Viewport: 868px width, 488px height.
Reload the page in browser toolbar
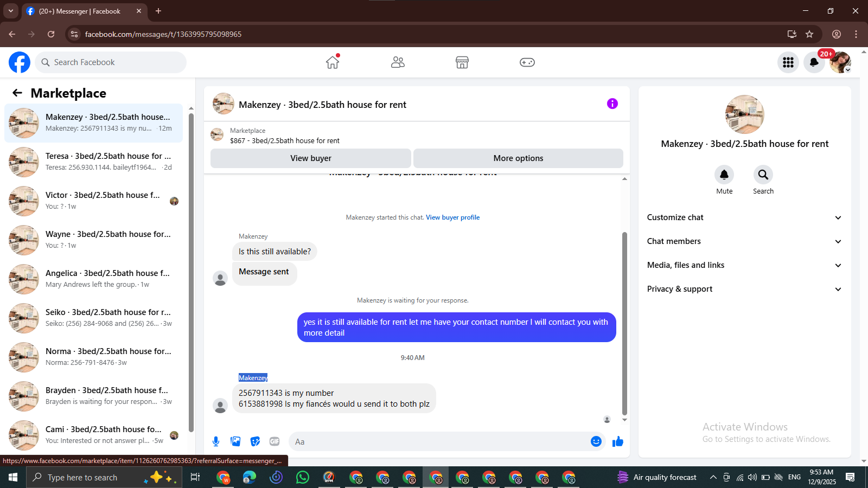(x=51, y=34)
